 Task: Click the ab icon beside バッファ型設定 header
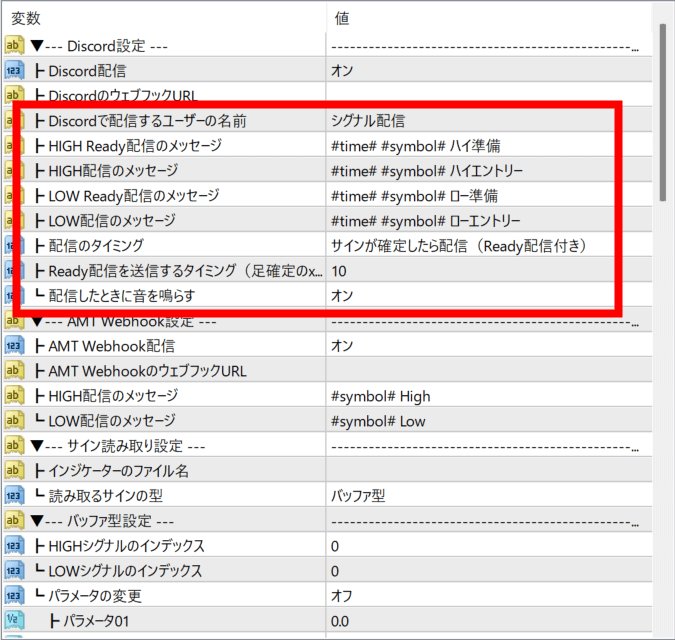[x=14, y=521]
